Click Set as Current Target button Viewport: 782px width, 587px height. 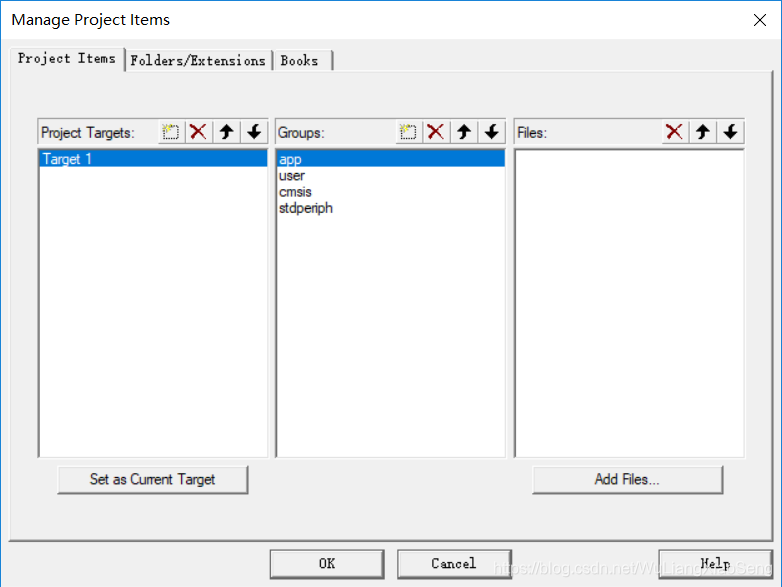click(x=153, y=480)
